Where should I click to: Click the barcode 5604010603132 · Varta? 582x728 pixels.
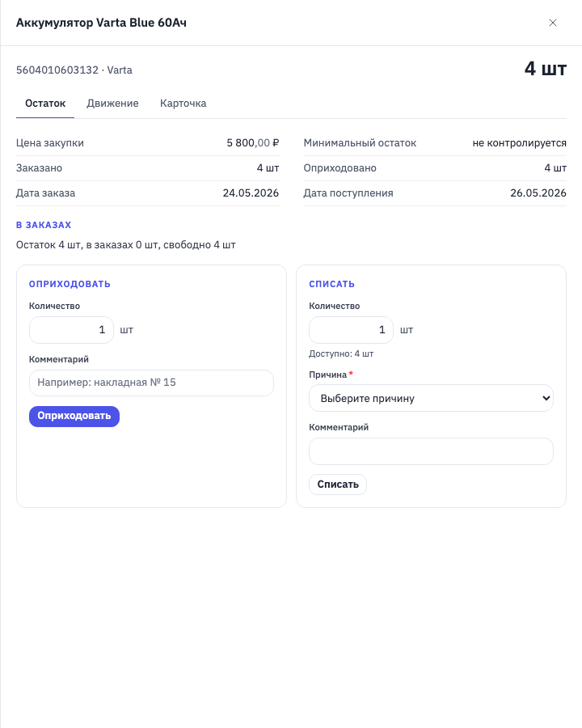coord(74,70)
